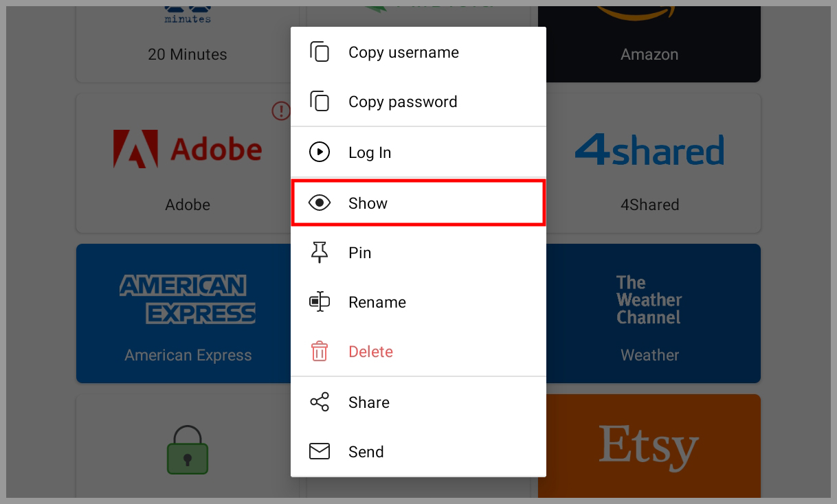Click the Copy password icon
The image size is (837, 504).
319,101
